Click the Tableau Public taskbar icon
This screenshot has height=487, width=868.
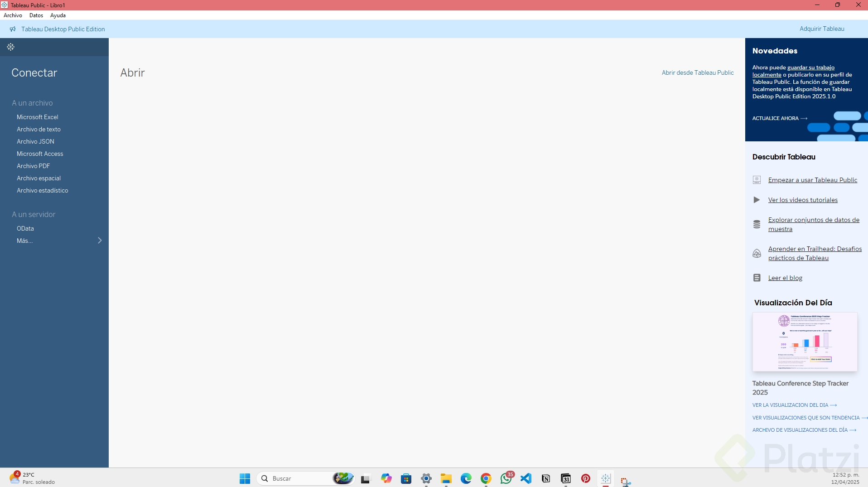coord(606,478)
